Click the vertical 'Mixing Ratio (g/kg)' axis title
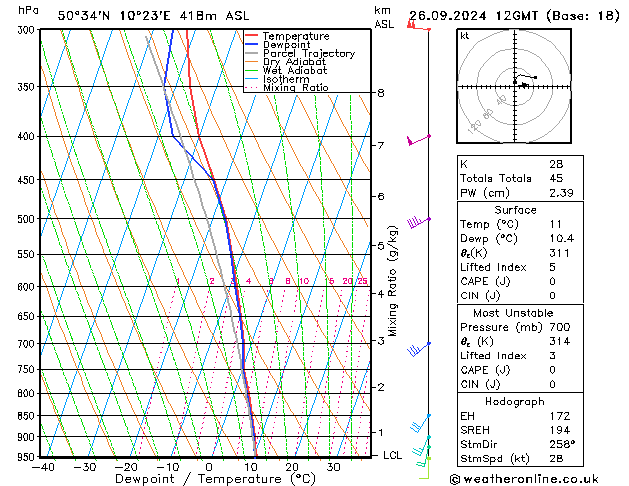 click(x=392, y=281)
